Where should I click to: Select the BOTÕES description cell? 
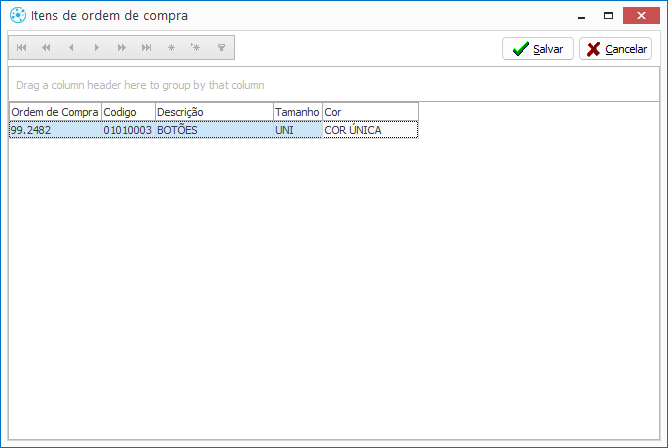tap(214, 130)
